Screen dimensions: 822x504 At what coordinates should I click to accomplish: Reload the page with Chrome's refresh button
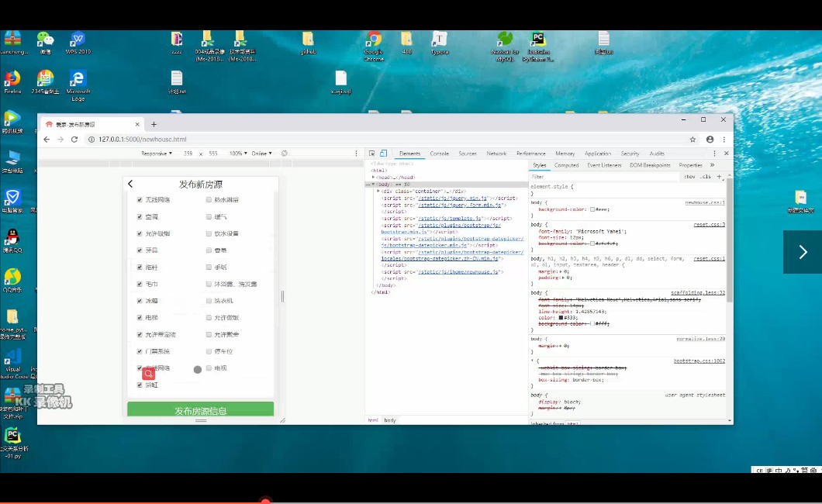[74, 140]
